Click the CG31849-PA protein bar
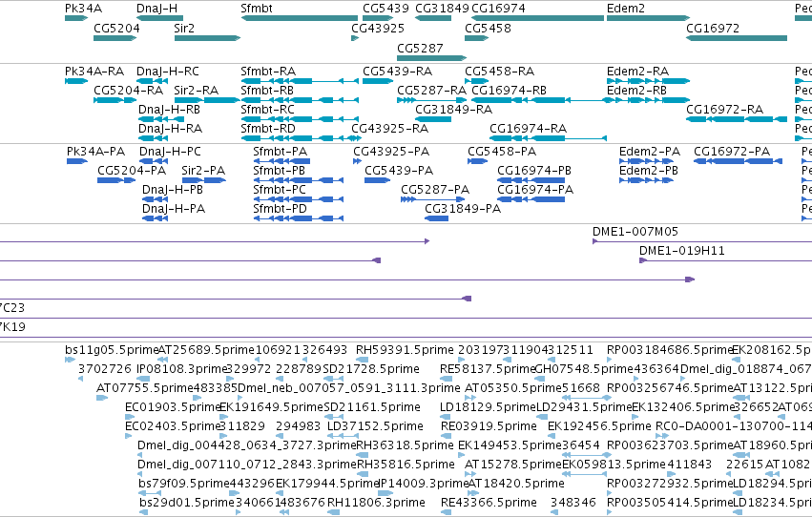 437,218
